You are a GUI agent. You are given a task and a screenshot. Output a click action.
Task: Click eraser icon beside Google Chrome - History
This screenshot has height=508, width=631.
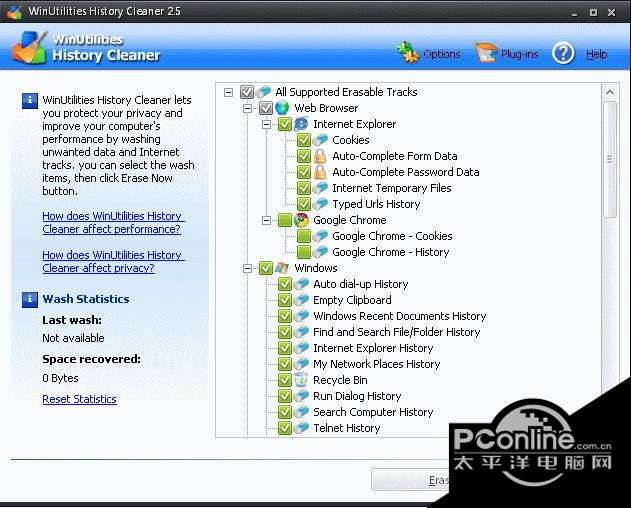point(320,252)
